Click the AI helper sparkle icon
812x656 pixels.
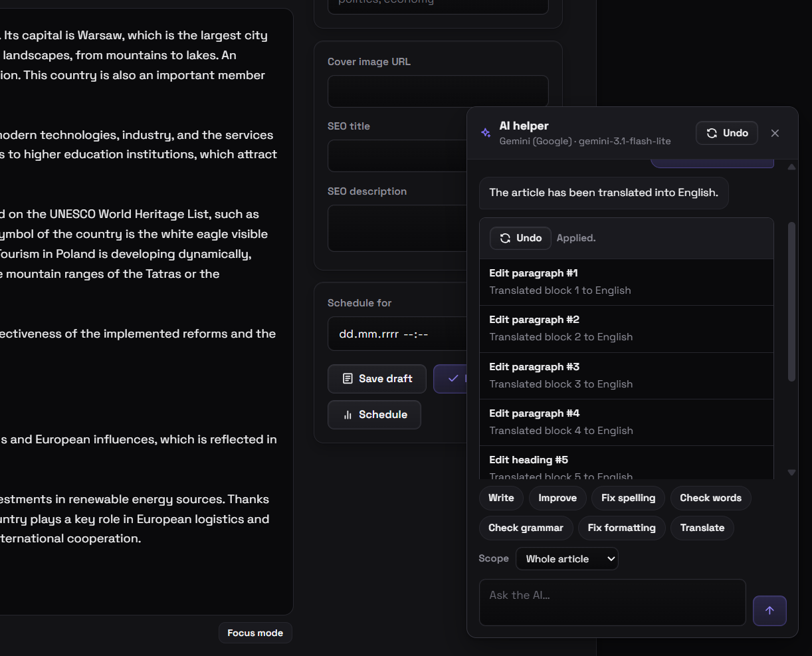click(486, 133)
